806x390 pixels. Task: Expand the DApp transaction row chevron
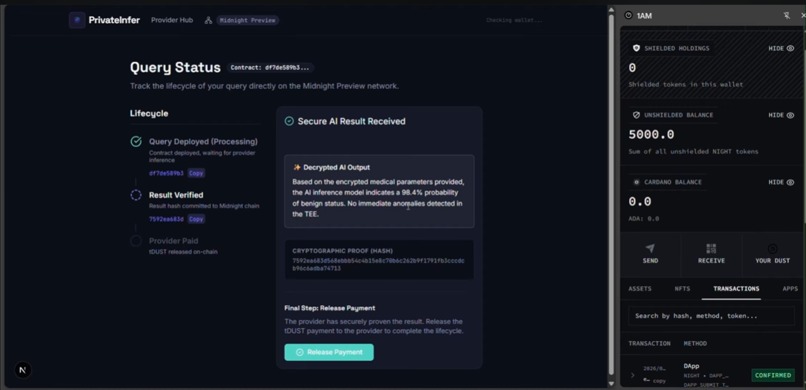tap(632, 375)
